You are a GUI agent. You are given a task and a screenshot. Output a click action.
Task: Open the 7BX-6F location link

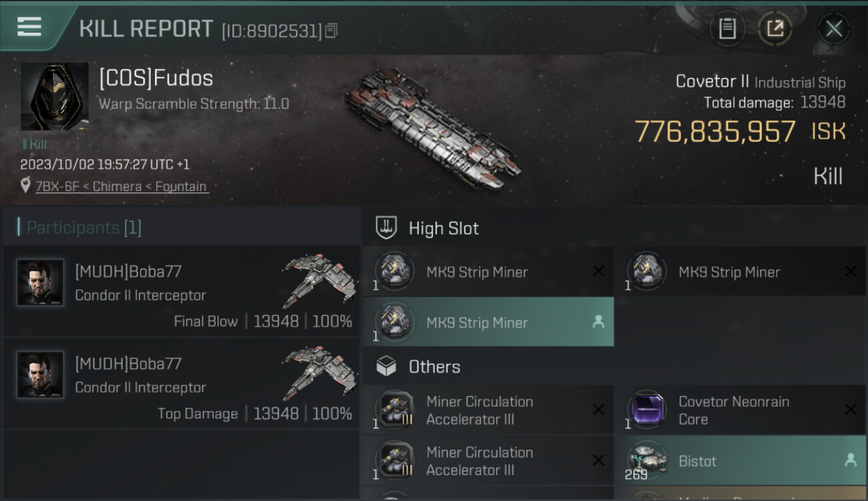(121, 186)
